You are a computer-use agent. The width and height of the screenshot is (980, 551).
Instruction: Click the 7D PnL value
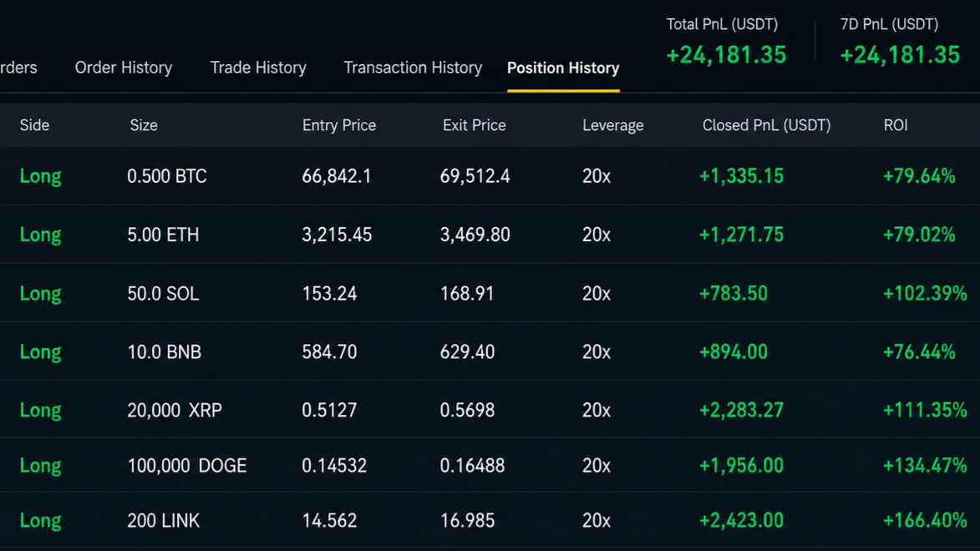click(900, 55)
